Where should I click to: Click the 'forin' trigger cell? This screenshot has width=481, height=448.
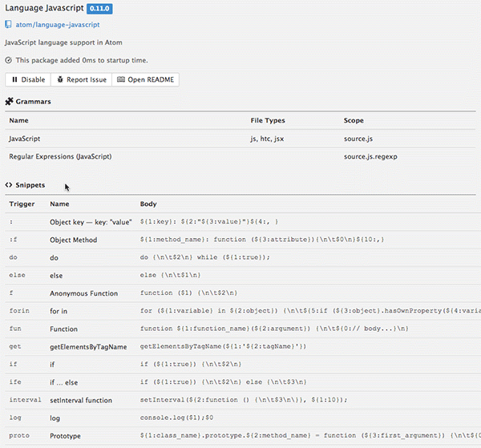(19, 311)
